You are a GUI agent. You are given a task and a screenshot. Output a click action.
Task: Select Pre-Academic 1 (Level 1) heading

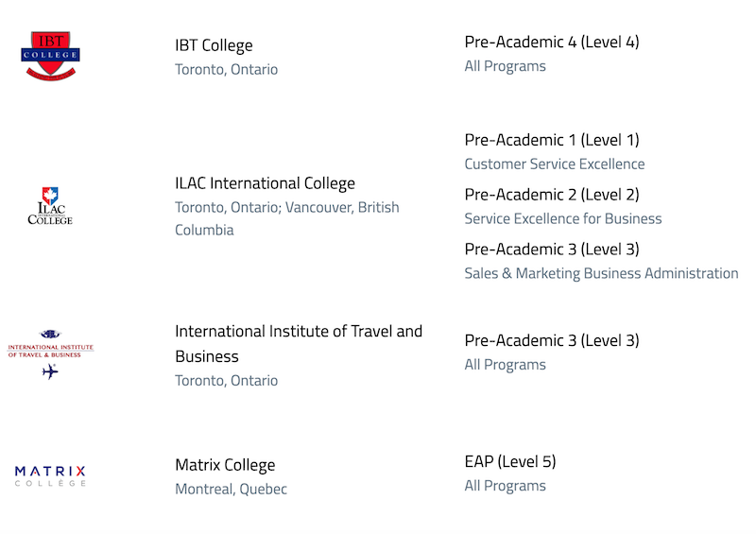click(552, 140)
